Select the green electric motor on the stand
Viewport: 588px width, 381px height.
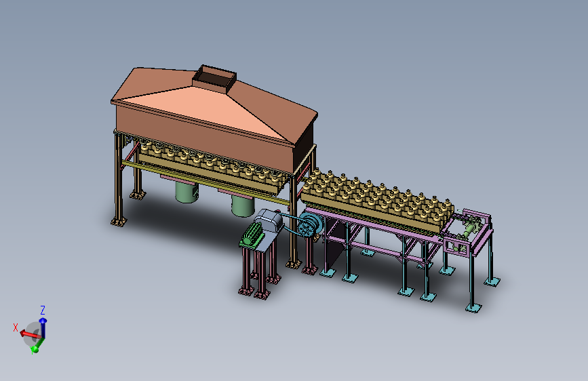[252, 235]
